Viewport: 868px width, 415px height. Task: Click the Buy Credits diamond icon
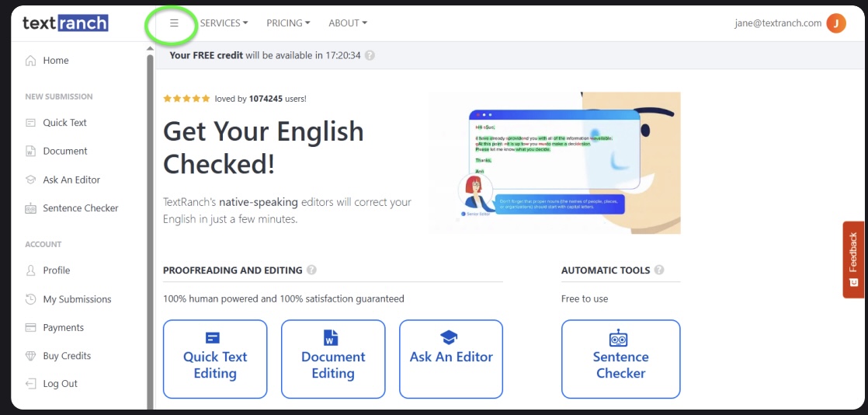(31, 356)
